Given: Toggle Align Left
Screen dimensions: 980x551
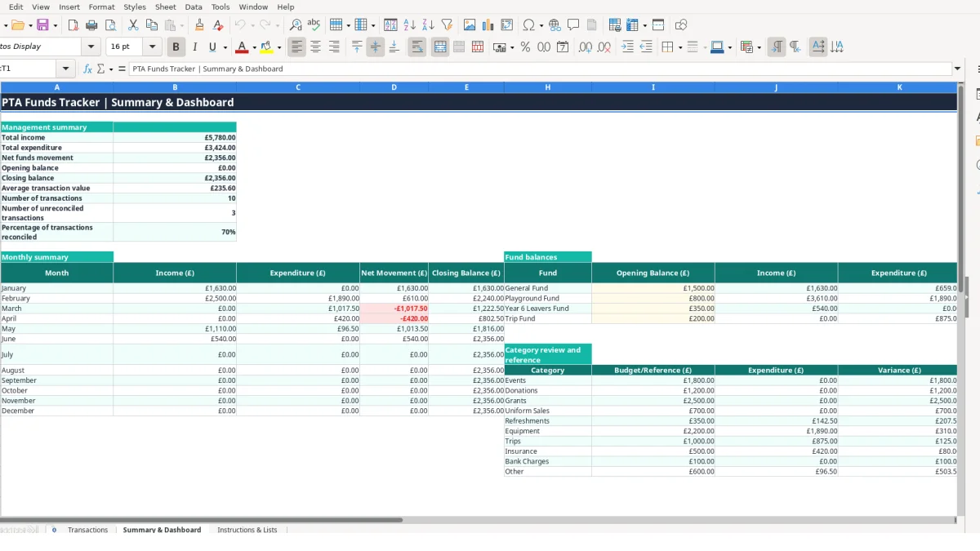Looking at the screenshot, I should click(x=296, y=47).
